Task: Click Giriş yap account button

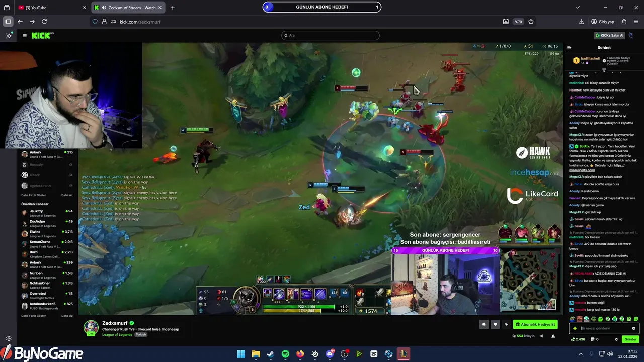Action: (x=603, y=22)
